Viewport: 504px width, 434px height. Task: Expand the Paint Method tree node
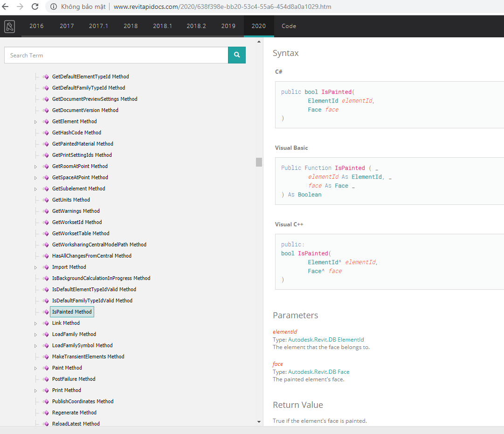(x=36, y=368)
